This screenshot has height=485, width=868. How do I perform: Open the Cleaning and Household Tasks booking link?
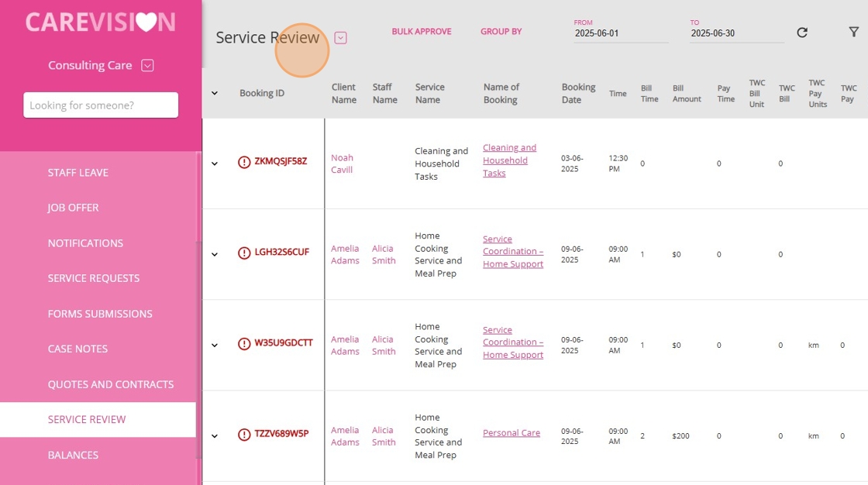(x=509, y=160)
